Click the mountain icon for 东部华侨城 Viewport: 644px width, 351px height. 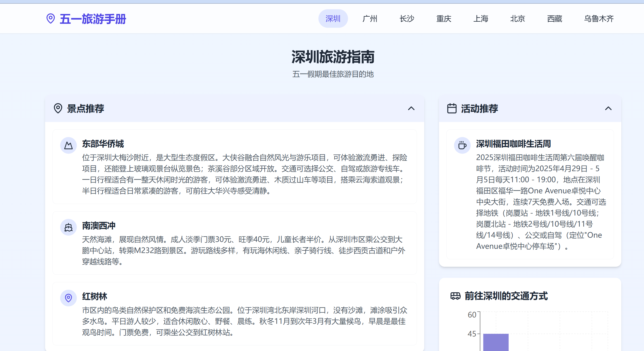(x=68, y=145)
